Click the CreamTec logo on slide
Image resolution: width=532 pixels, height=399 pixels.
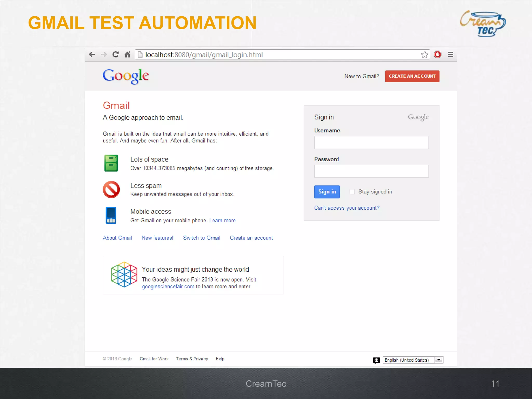click(x=483, y=24)
